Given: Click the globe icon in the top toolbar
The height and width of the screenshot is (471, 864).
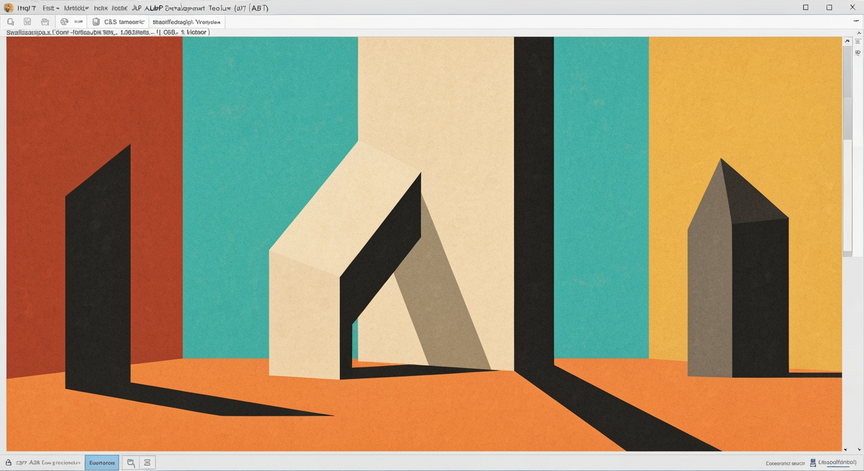Looking at the screenshot, I should (64, 22).
